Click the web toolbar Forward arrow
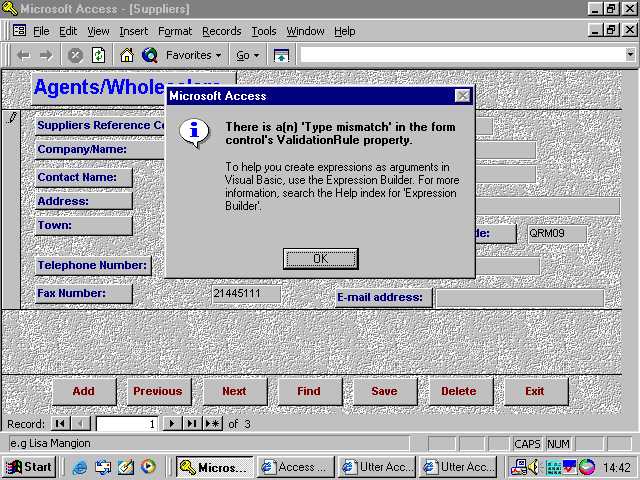Image resolution: width=640 pixels, height=480 pixels. (x=46, y=55)
